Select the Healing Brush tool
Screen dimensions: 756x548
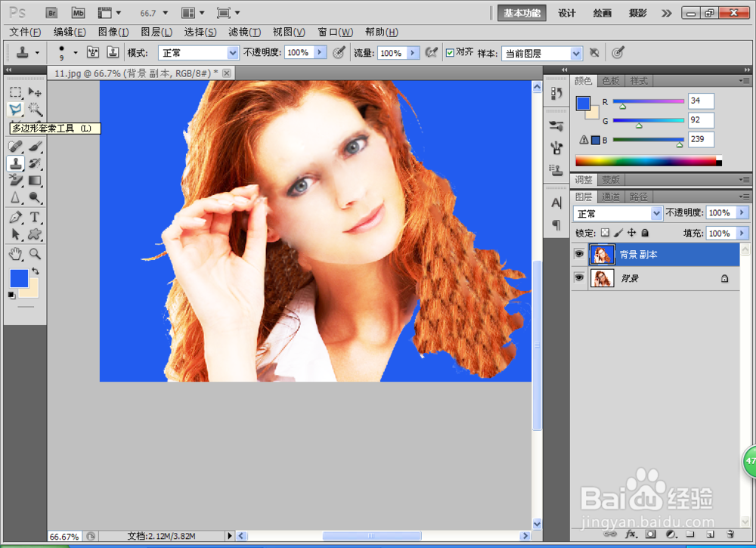click(15, 146)
